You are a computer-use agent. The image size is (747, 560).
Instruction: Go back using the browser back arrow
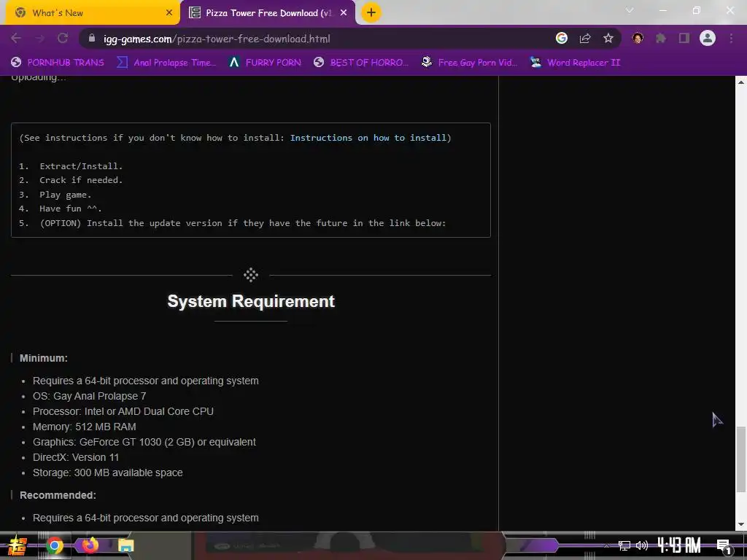[16, 39]
